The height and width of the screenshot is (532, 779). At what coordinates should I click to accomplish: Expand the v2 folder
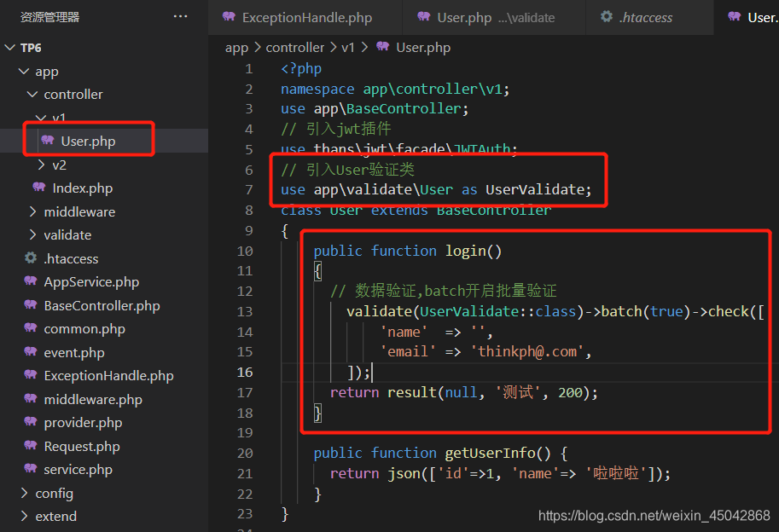point(41,165)
